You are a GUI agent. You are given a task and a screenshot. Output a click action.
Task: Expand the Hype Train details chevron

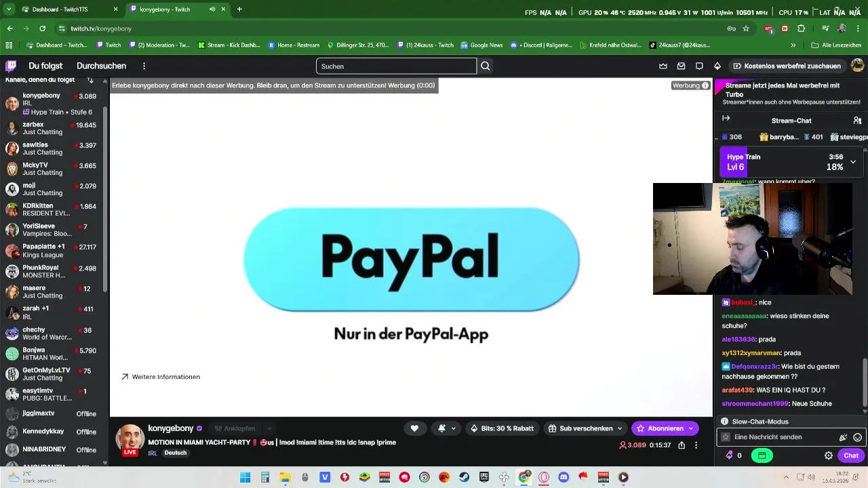[x=852, y=162]
